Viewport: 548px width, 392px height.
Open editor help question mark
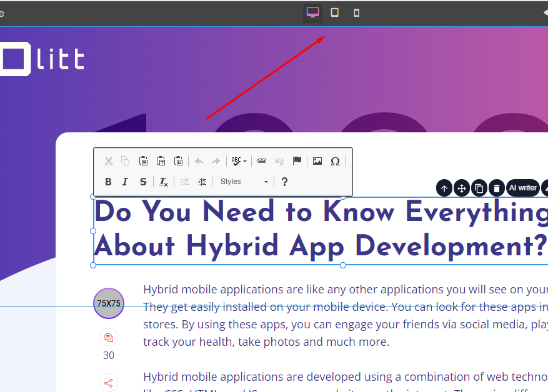pos(284,182)
